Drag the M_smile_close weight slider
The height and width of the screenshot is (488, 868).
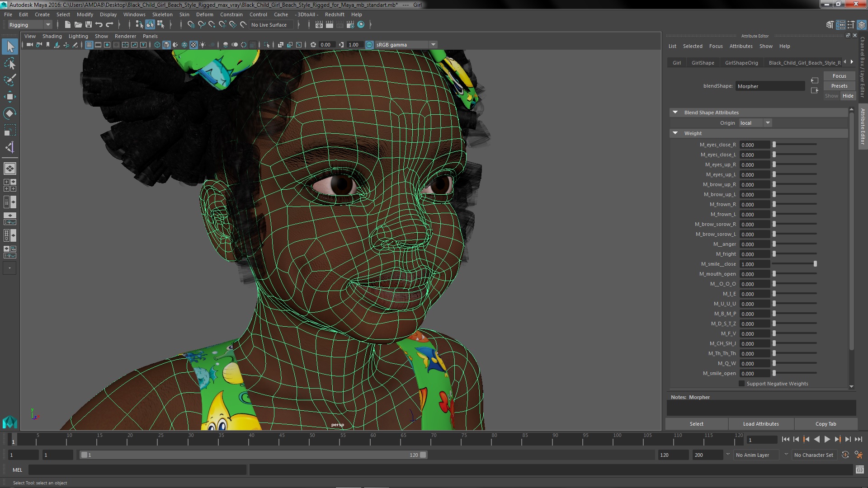[x=815, y=264]
